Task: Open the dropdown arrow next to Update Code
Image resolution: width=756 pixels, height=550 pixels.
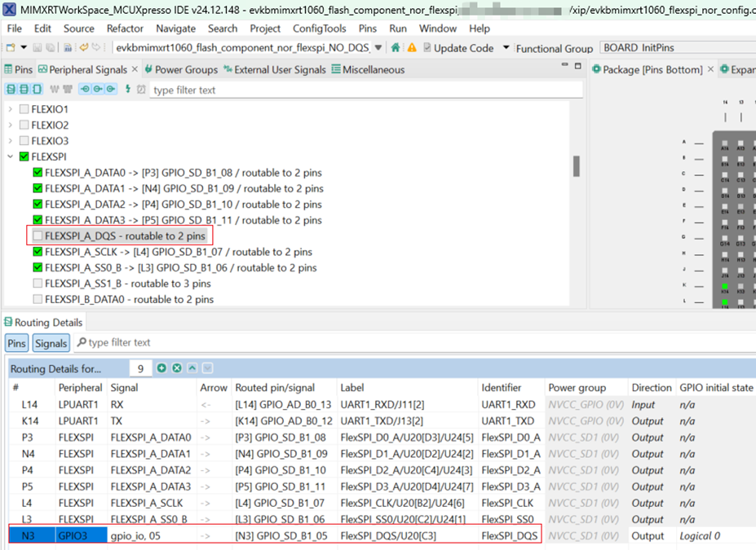Action: (x=506, y=48)
